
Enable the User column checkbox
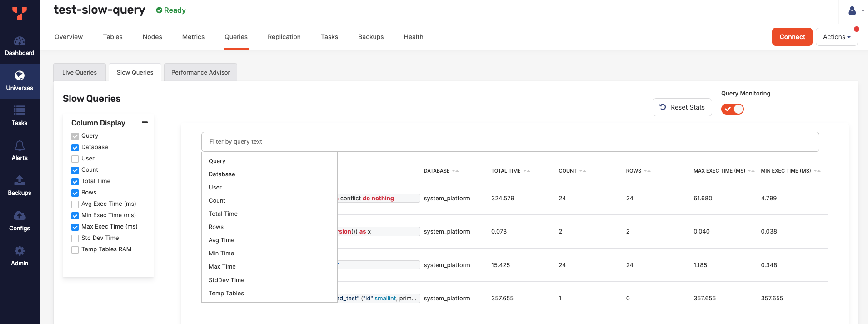[x=75, y=159]
